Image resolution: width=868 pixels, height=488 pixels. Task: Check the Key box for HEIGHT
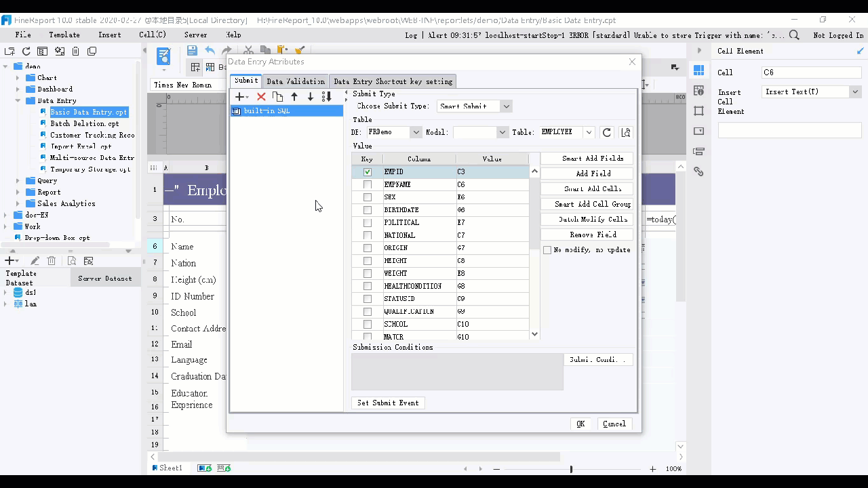click(368, 261)
